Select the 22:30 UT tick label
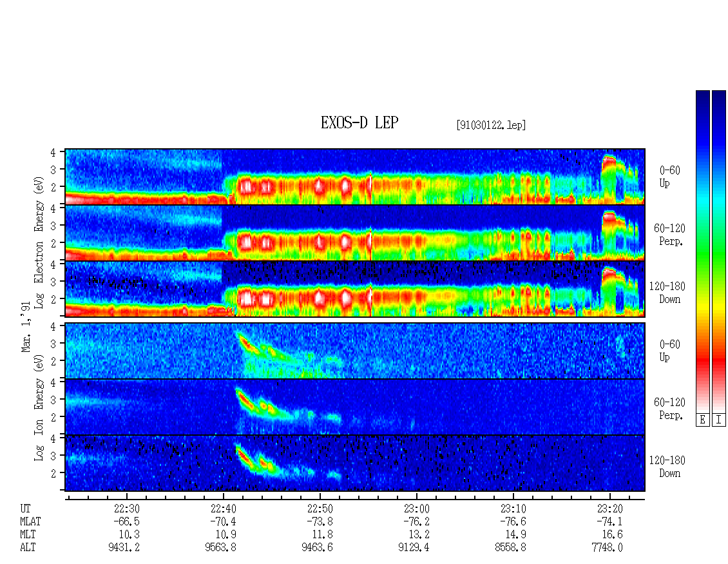Screen dimensions: 728x564 pyautogui.click(x=126, y=509)
